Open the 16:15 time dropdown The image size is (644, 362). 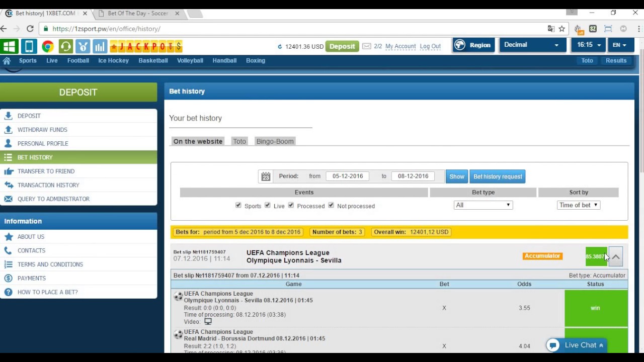589,45
